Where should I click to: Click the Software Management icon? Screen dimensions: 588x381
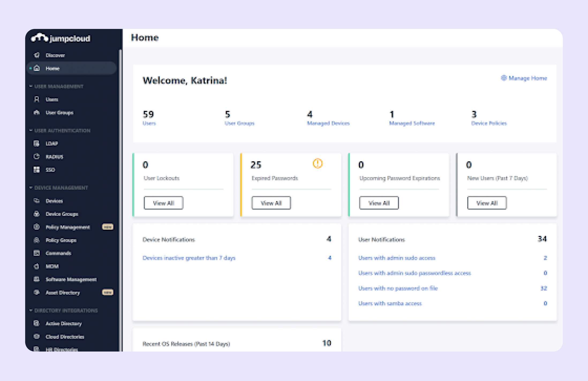[x=37, y=279]
